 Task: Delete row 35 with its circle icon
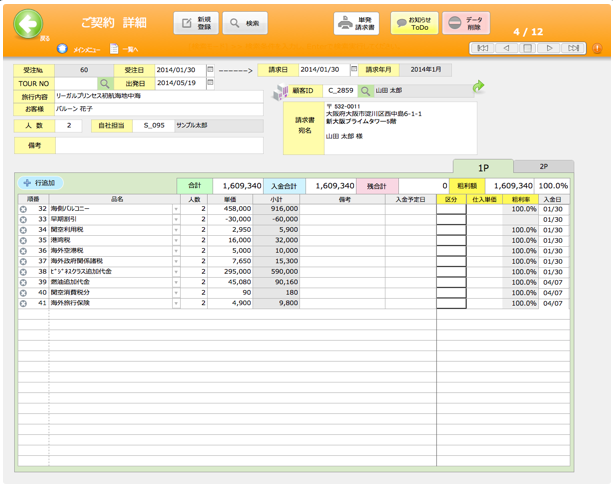(x=23, y=241)
